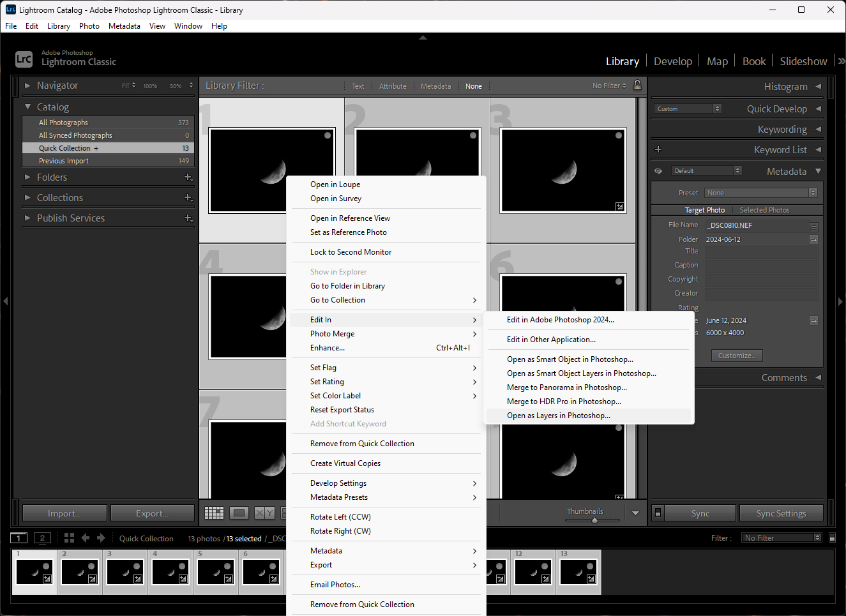Create collection using Collections plus icon
Image resolution: width=846 pixels, height=616 pixels.
coord(188,198)
